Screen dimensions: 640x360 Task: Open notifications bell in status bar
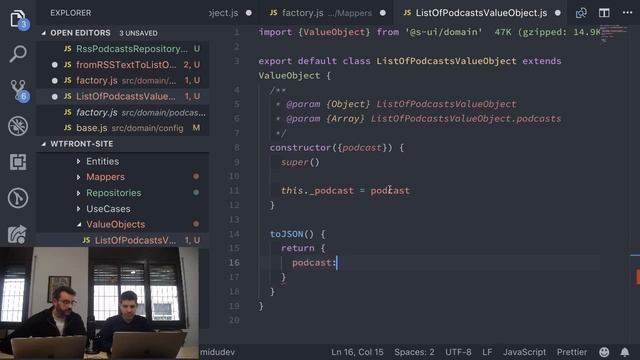tap(625, 352)
